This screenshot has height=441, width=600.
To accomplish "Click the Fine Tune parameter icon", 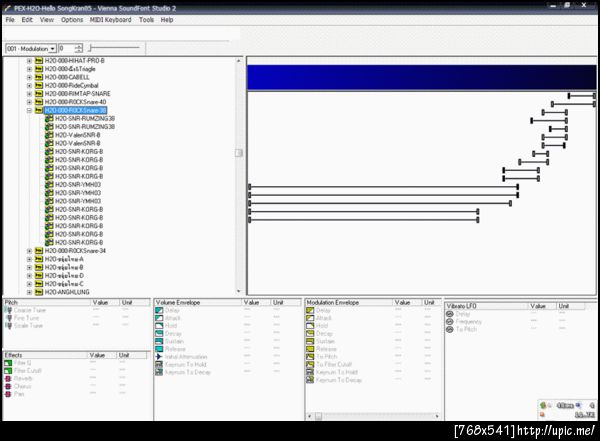I will pos(9,318).
